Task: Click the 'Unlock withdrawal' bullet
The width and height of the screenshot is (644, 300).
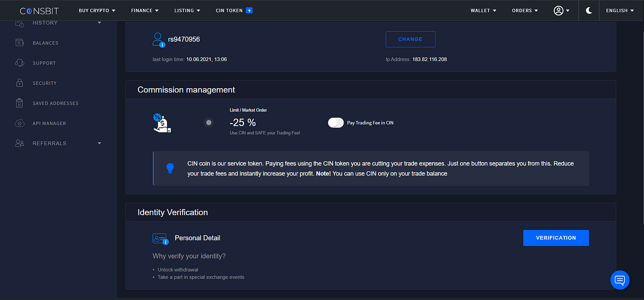Action: coord(178,270)
